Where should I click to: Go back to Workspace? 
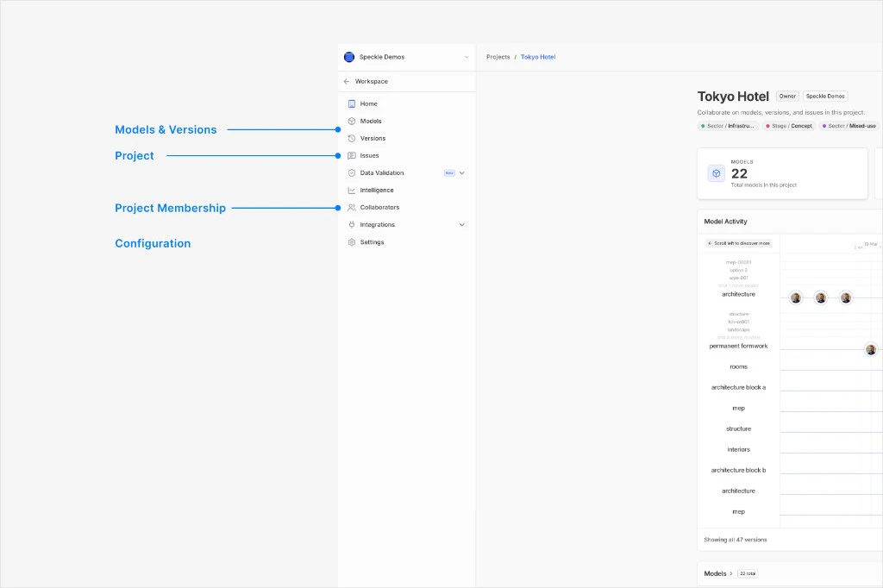pos(371,82)
